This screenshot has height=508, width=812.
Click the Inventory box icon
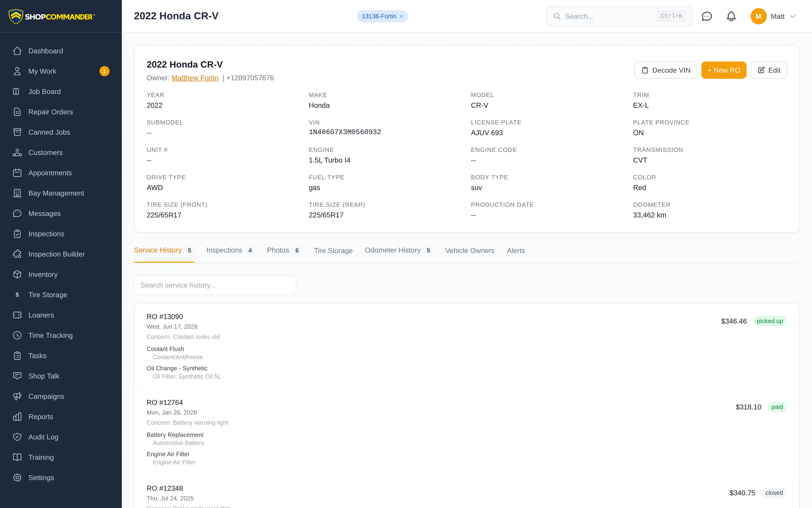(x=17, y=275)
